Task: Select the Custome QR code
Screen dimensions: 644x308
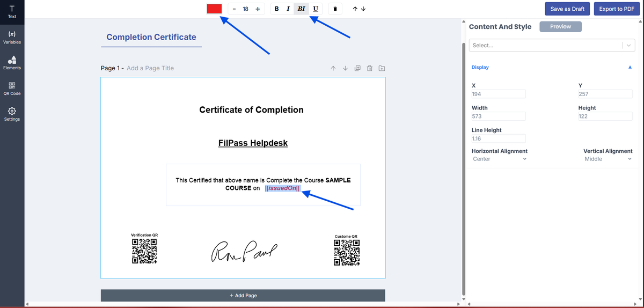Action: coord(346,253)
